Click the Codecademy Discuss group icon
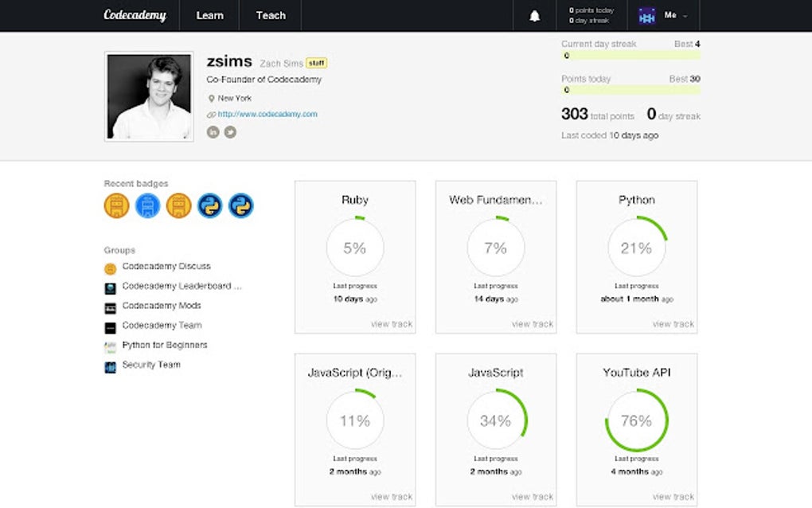This screenshot has width=812, height=508. pyautogui.click(x=109, y=268)
